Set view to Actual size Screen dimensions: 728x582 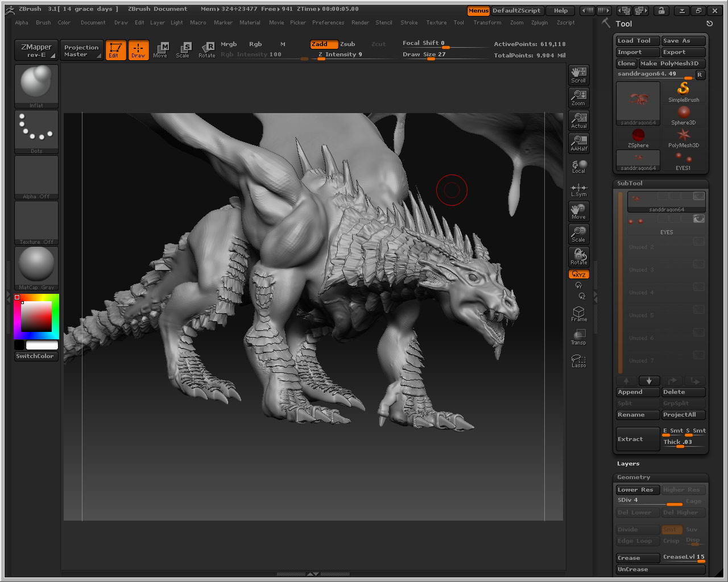click(578, 120)
